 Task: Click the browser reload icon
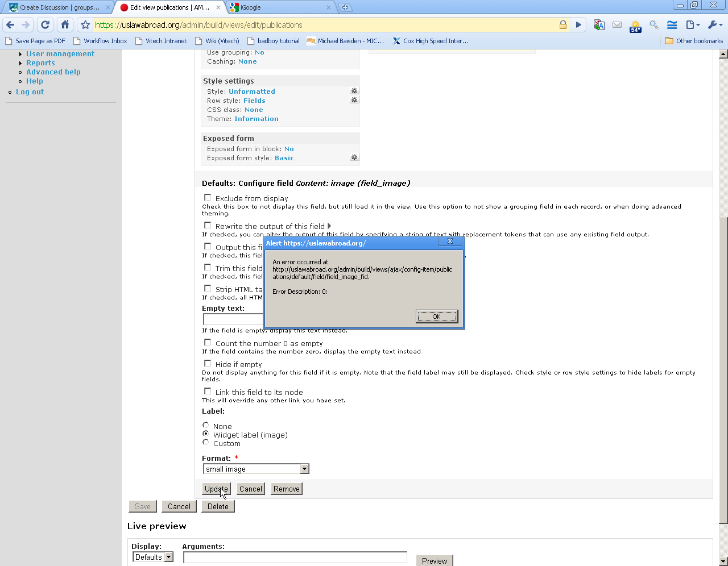point(45,25)
